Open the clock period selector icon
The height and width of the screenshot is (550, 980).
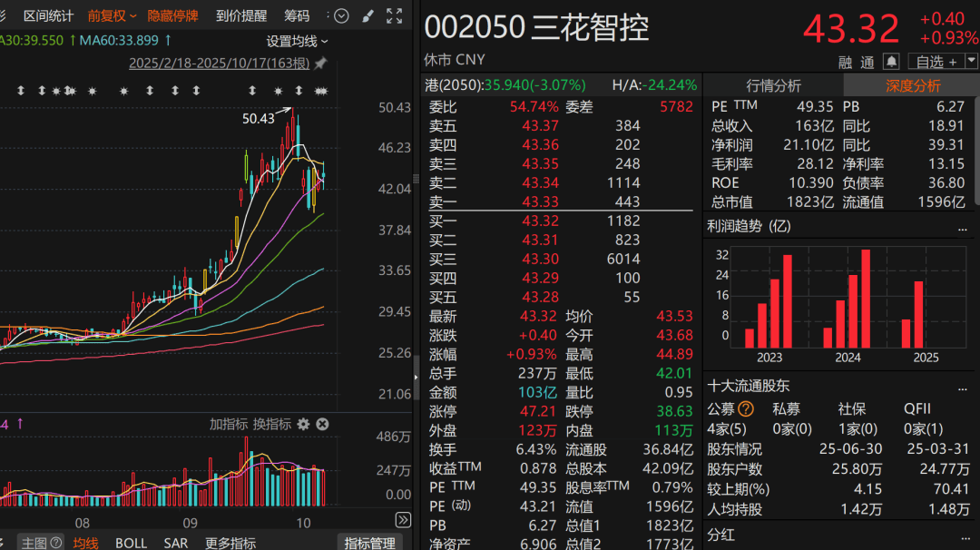pos(341,15)
